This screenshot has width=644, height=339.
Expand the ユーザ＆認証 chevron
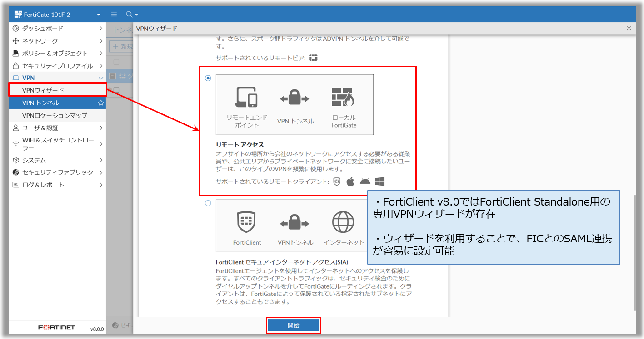(x=101, y=128)
